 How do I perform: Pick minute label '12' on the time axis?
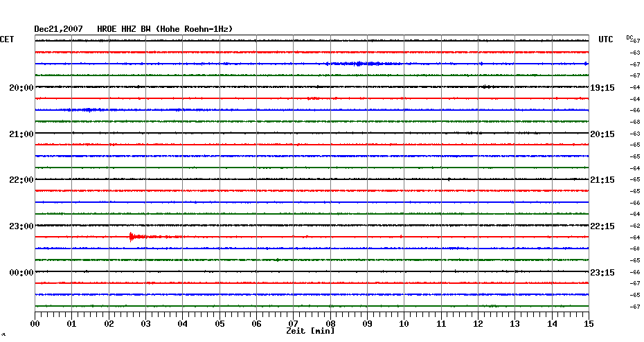point(478,324)
